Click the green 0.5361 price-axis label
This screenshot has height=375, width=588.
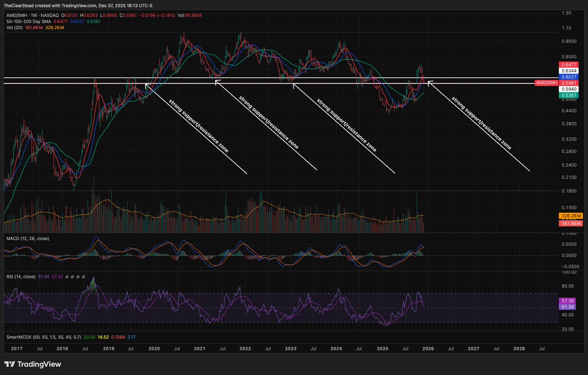568,96
